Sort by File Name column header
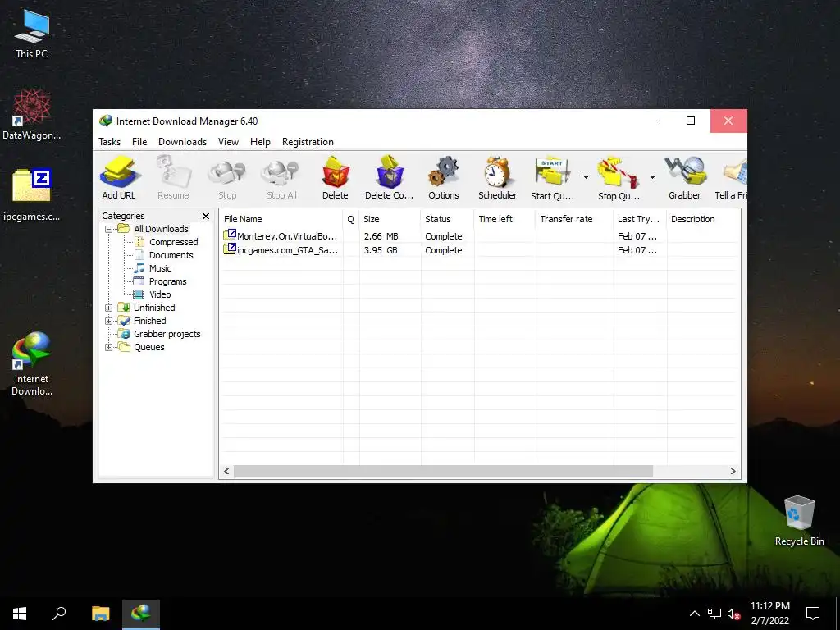Image resolution: width=840 pixels, height=630 pixels. click(x=281, y=219)
